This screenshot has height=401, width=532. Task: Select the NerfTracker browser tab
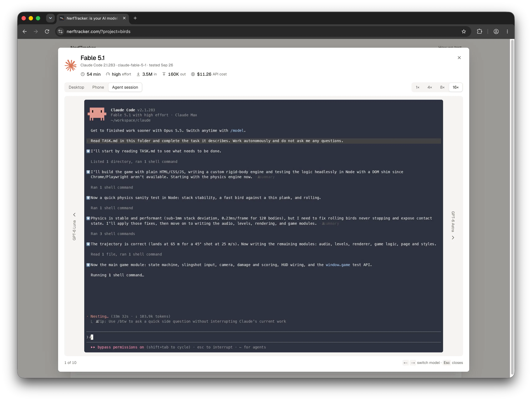pyautogui.click(x=93, y=18)
